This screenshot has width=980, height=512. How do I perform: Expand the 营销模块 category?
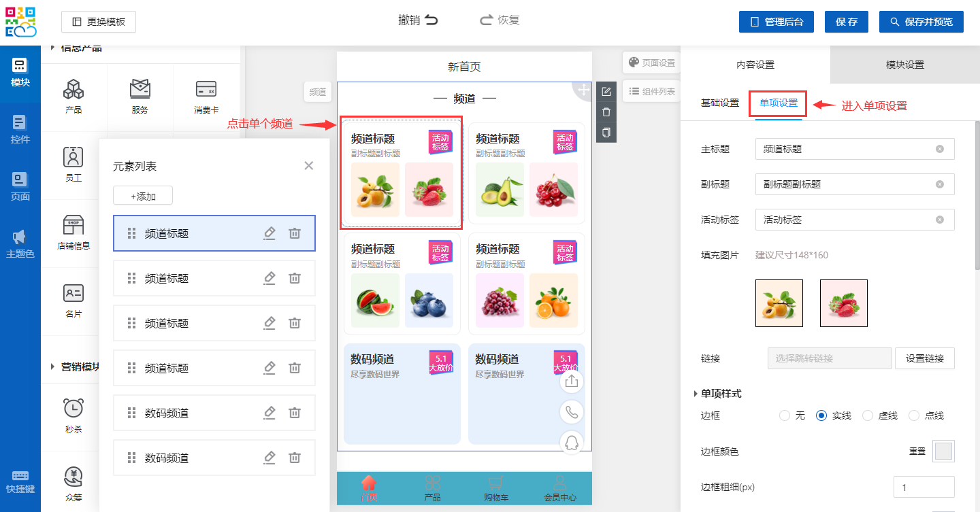coord(53,366)
